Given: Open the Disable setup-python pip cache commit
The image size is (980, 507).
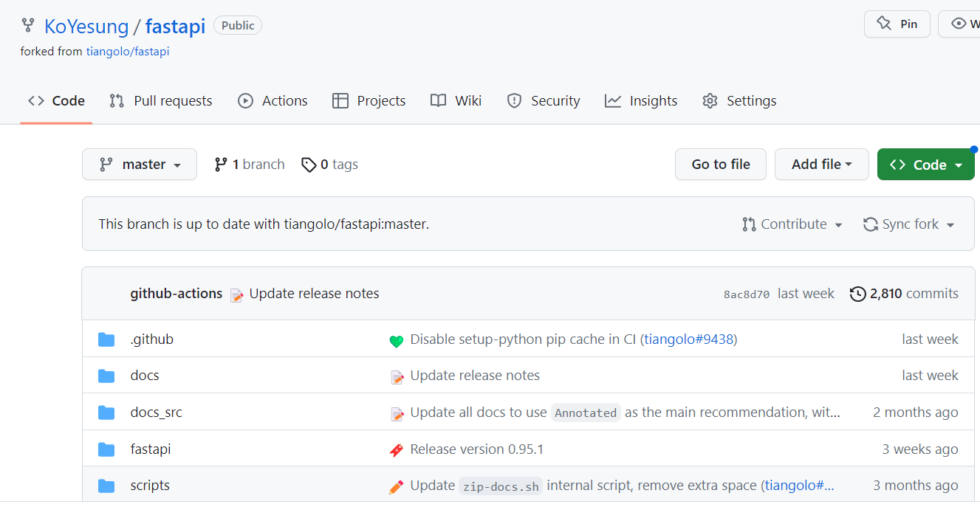Looking at the screenshot, I should (524, 339).
